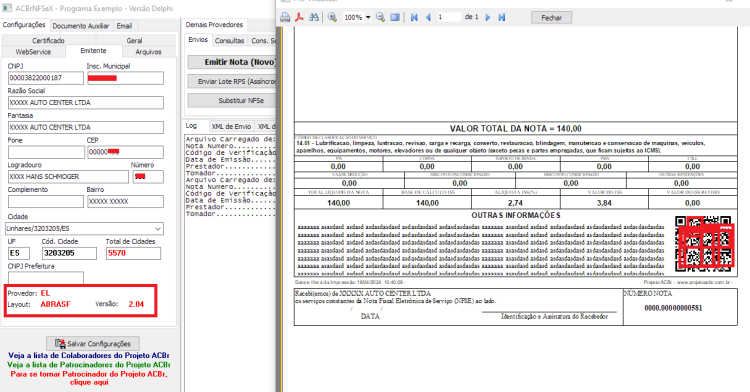Screen dimensions: 750x392
Task: Show the Log tab
Action: click(191, 125)
